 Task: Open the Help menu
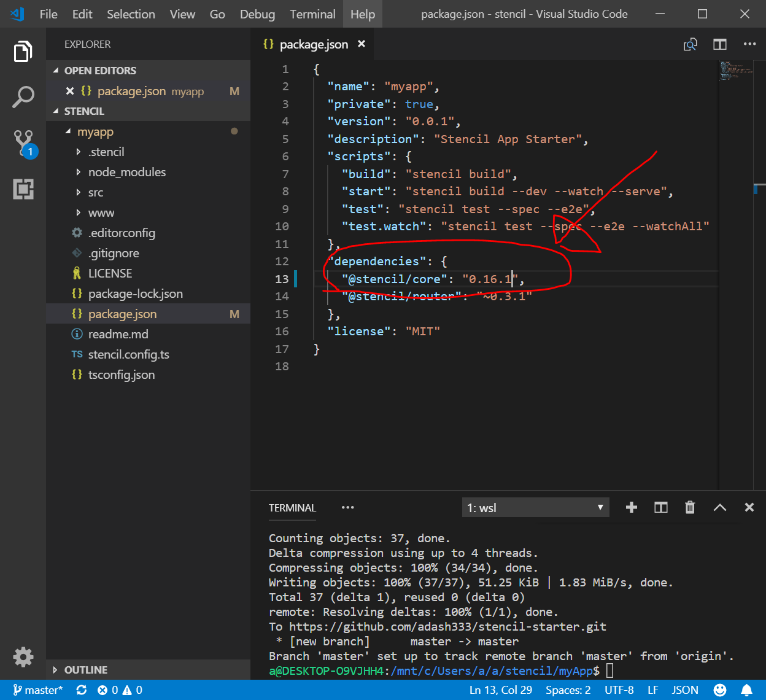[362, 14]
